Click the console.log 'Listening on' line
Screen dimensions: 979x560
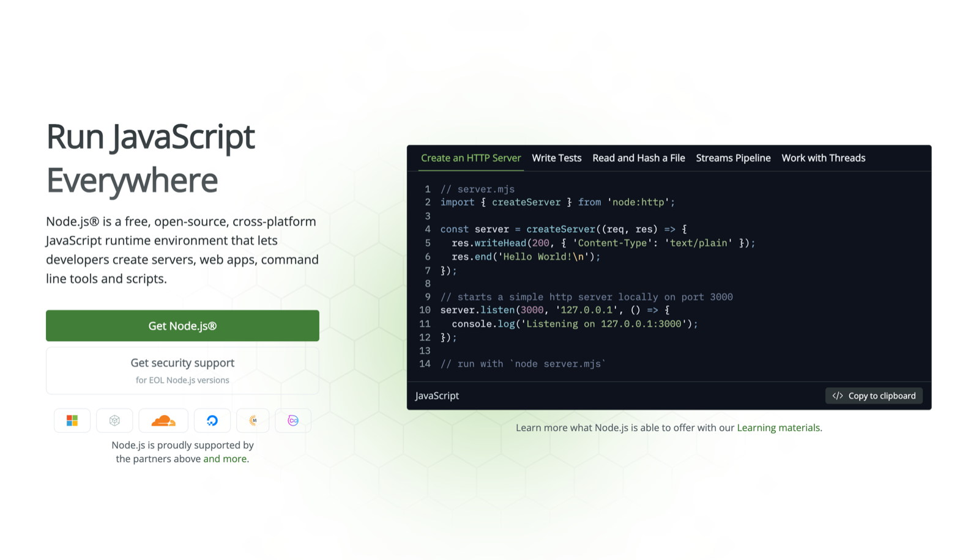tap(575, 324)
